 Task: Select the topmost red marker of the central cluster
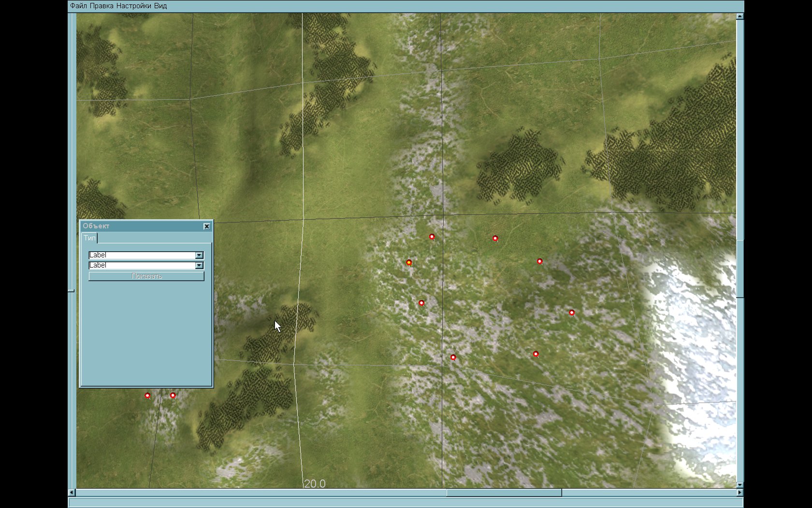coord(432,237)
